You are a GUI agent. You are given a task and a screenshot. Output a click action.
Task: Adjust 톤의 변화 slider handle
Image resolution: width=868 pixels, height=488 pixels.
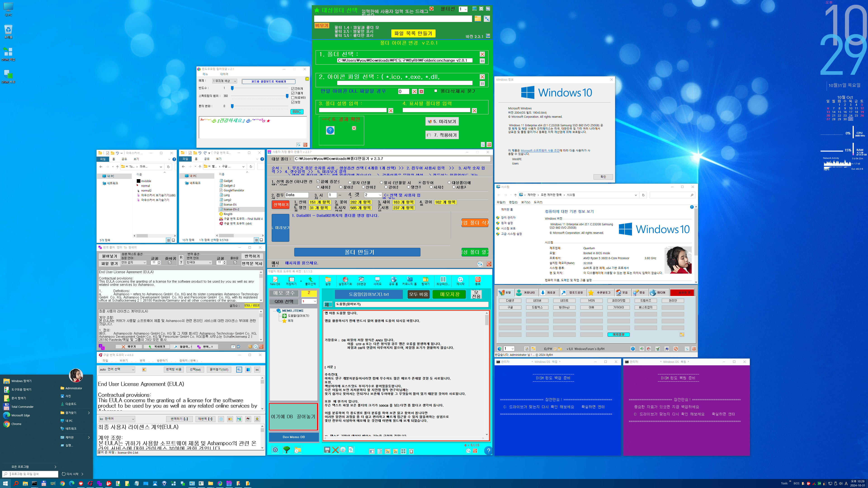pos(232,106)
